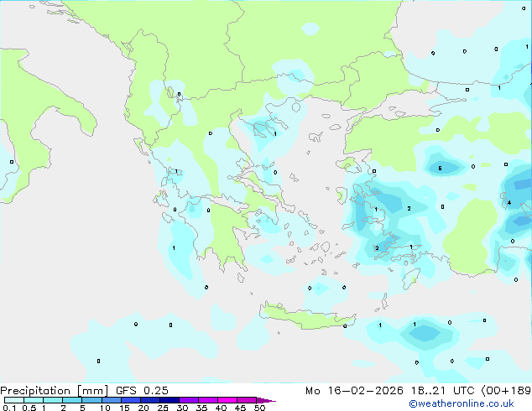
Task: Click the 'Precipitation [mm]' title text
Action: (x=54, y=391)
